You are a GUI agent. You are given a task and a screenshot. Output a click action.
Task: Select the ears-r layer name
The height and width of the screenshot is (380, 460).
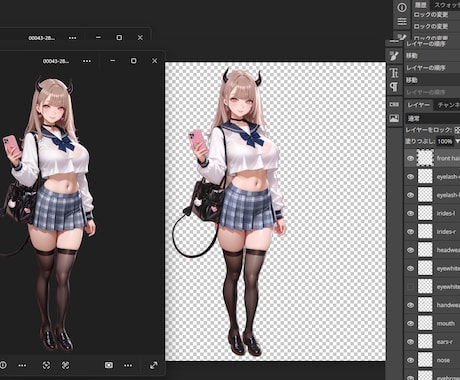[x=445, y=342]
